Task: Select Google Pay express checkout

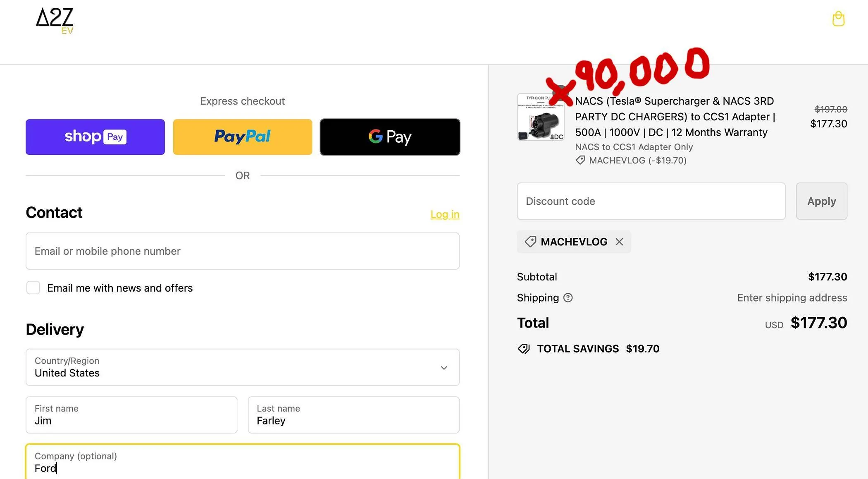Action: pos(390,137)
